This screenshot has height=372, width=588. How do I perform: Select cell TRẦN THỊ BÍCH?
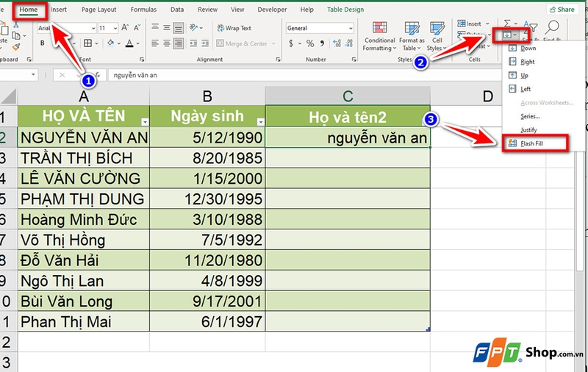84,158
